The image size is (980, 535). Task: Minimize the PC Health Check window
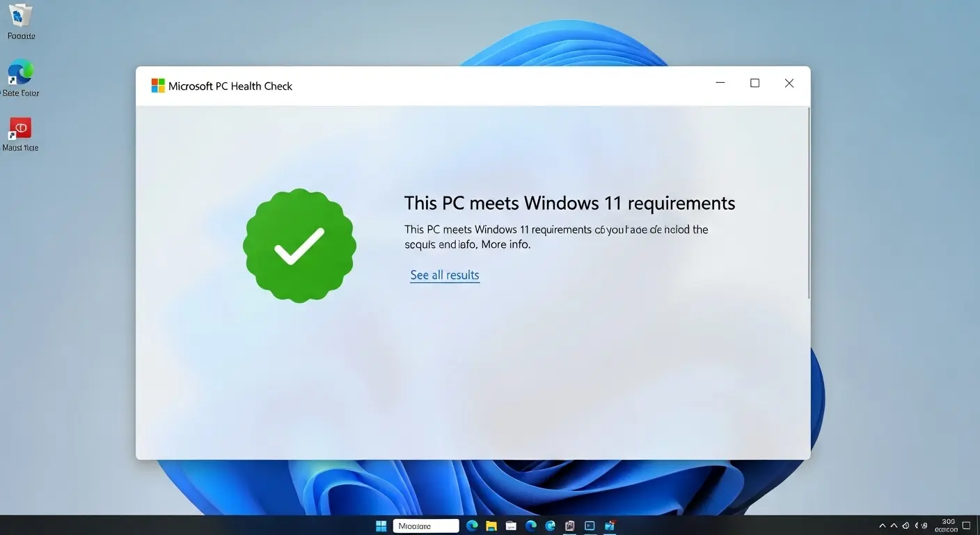tap(720, 83)
